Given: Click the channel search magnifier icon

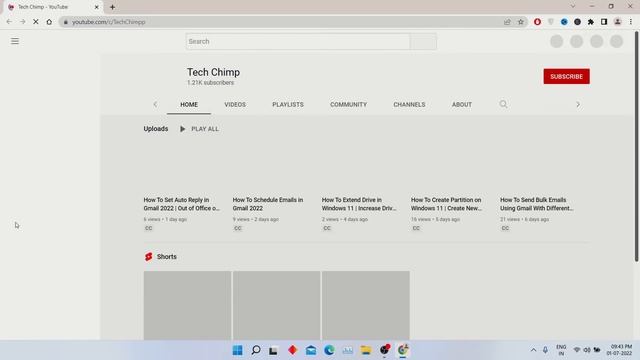Looking at the screenshot, I should 503,104.
